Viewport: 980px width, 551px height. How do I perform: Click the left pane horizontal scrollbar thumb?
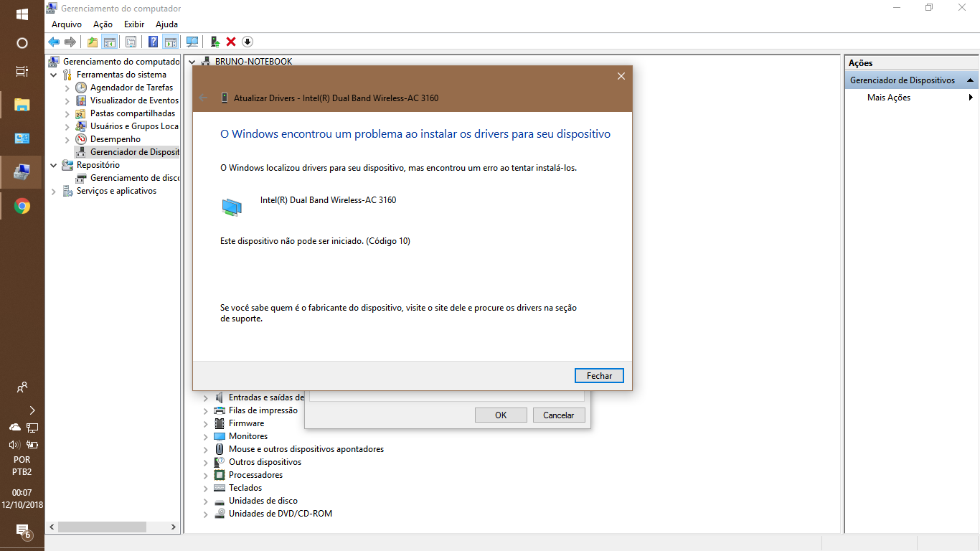point(103,527)
